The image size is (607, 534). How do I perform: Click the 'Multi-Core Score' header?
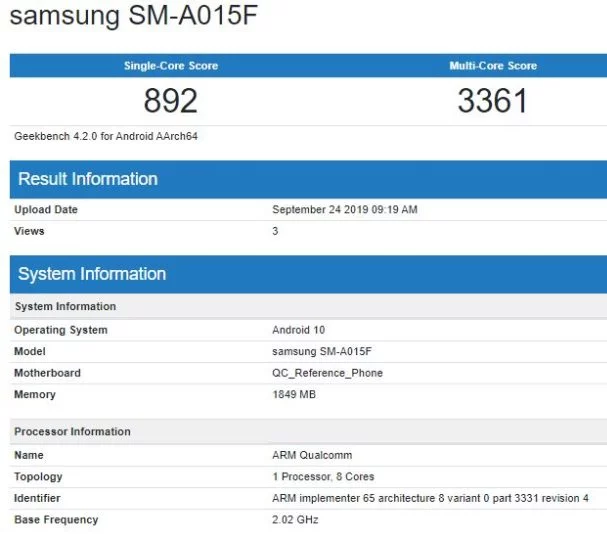(493, 65)
